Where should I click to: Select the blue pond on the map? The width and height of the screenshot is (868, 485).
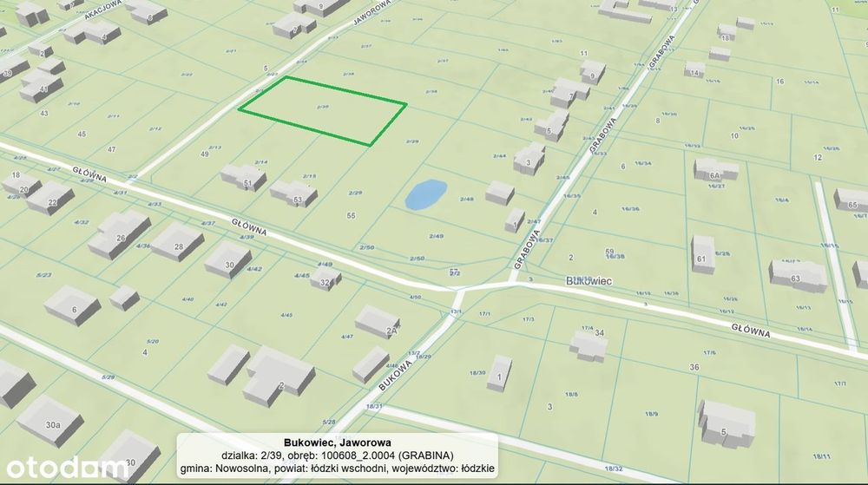click(x=425, y=194)
